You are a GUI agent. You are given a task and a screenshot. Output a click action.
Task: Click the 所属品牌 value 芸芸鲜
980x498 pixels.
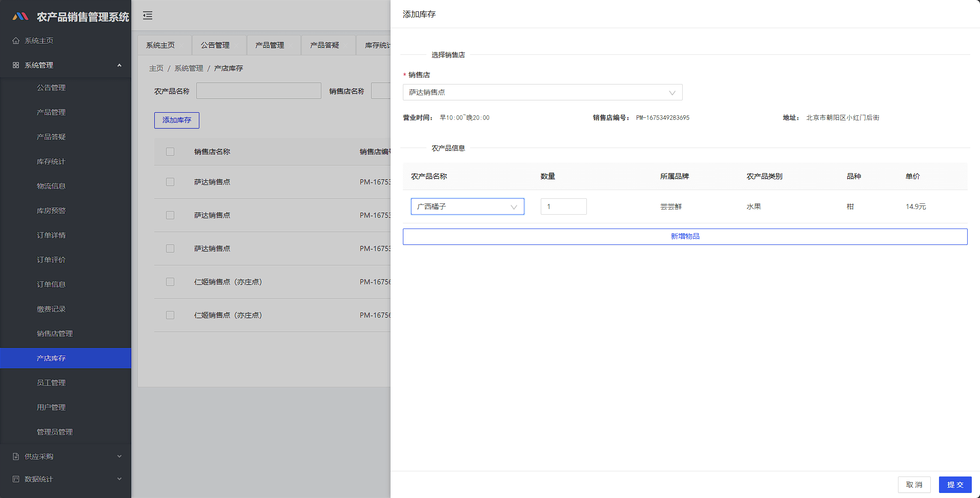click(x=671, y=206)
